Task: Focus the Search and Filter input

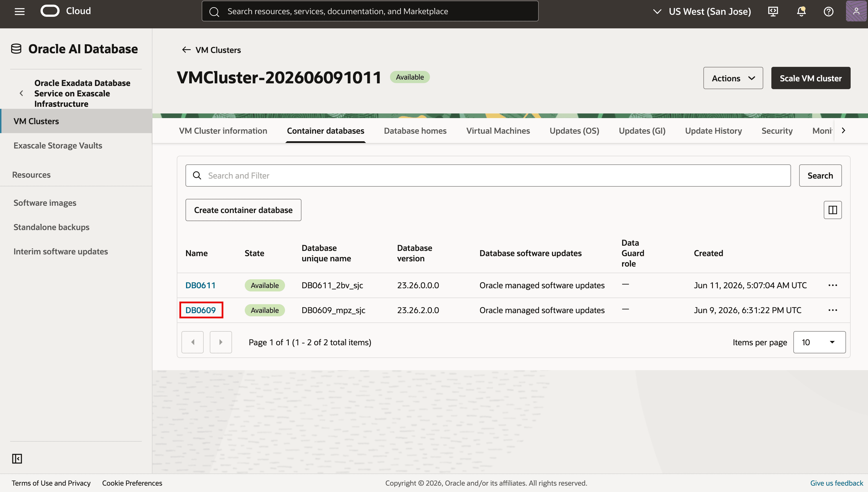Action: point(488,175)
